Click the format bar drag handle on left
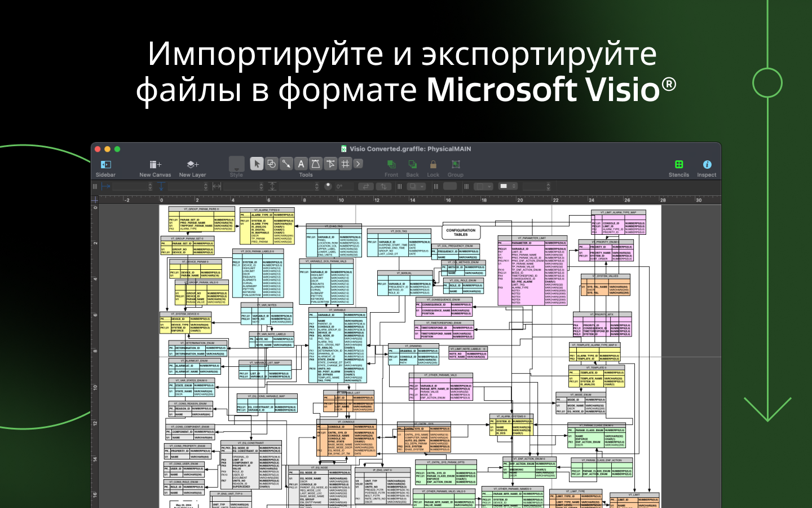The width and height of the screenshot is (812, 508). (95, 186)
